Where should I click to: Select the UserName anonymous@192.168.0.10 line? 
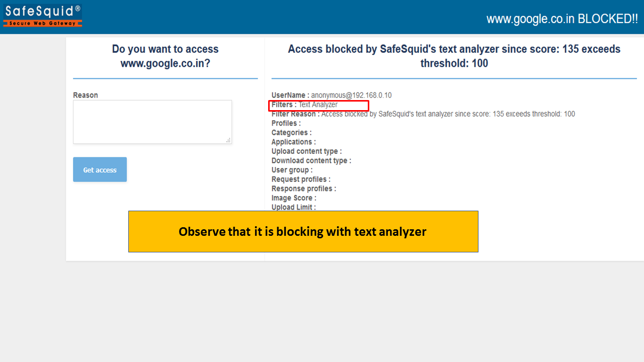[x=332, y=95]
